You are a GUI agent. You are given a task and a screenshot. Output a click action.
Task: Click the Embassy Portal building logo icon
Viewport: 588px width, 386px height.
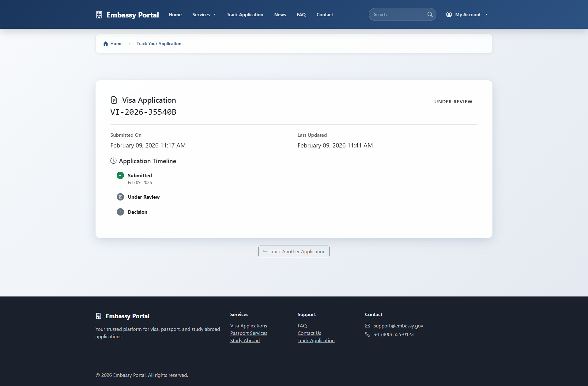tap(99, 15)
